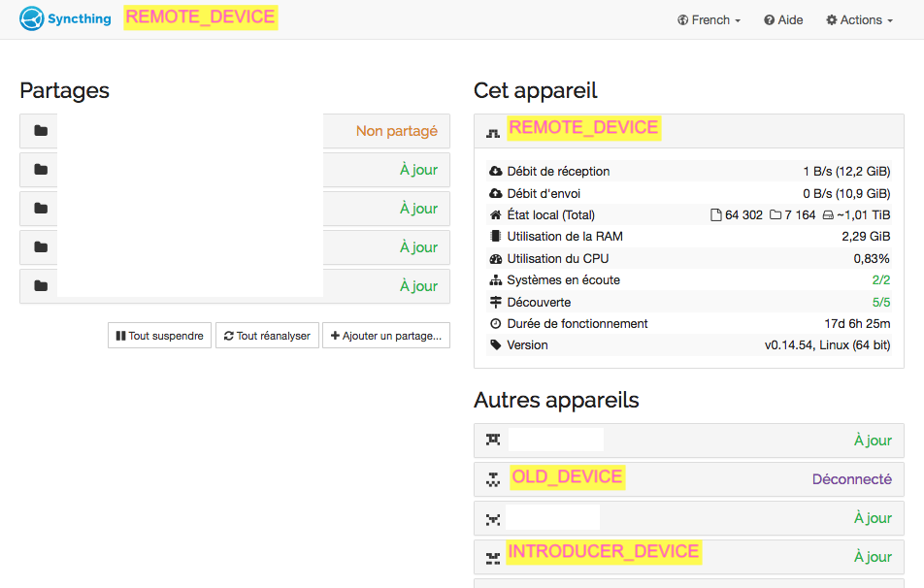Click the question mark icon beside Aide

point(769,20)
